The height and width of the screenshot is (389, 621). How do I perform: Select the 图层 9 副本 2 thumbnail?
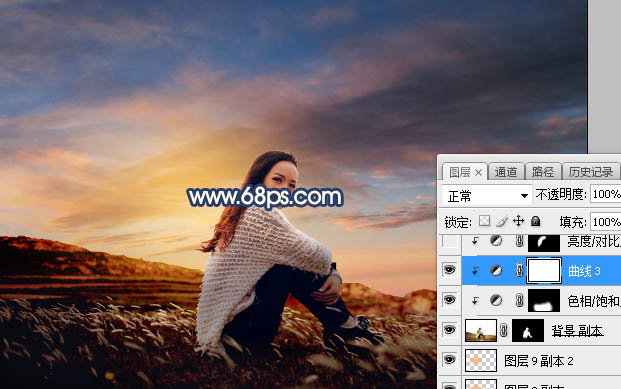tap(480, 360)
